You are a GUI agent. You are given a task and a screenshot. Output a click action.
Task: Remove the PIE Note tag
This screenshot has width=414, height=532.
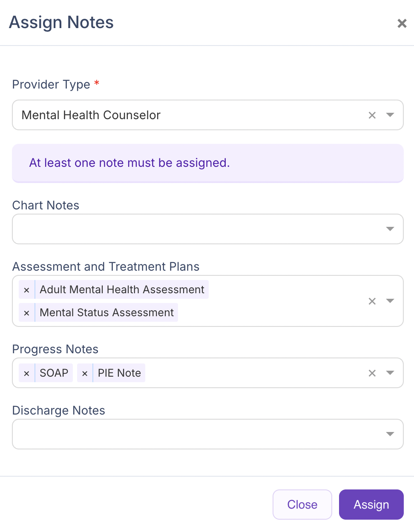(84, 373)
